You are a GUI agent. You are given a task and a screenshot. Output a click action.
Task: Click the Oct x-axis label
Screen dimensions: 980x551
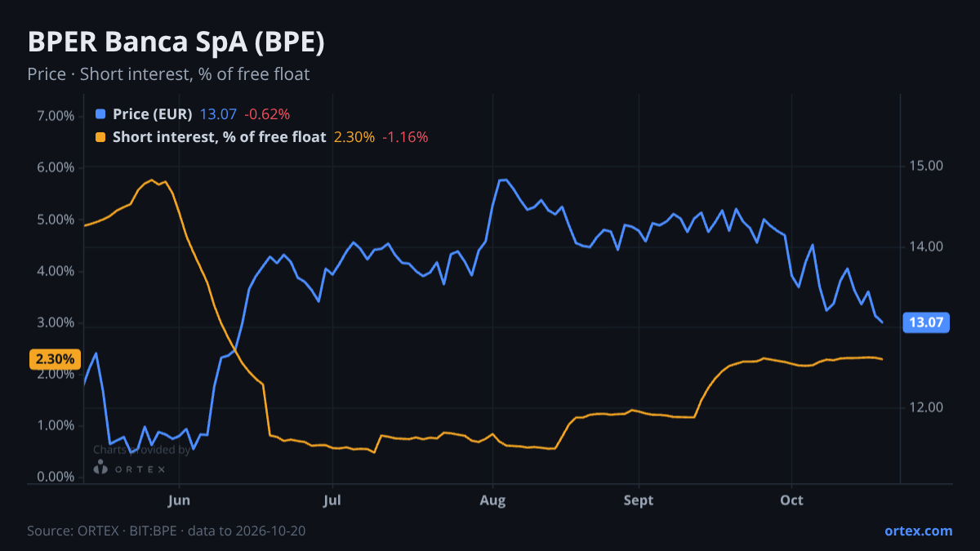[792, 500]
